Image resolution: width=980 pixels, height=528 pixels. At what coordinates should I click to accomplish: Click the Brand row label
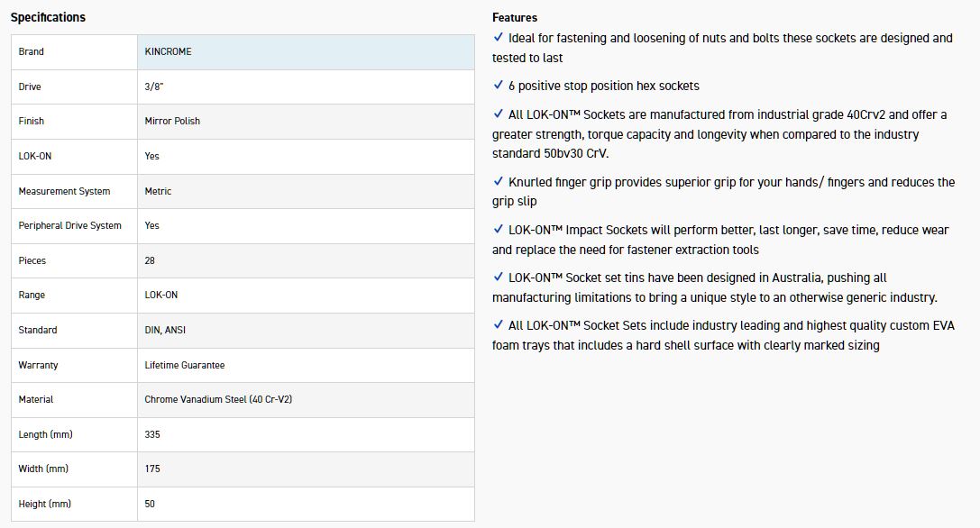click(x=32, y=52)
